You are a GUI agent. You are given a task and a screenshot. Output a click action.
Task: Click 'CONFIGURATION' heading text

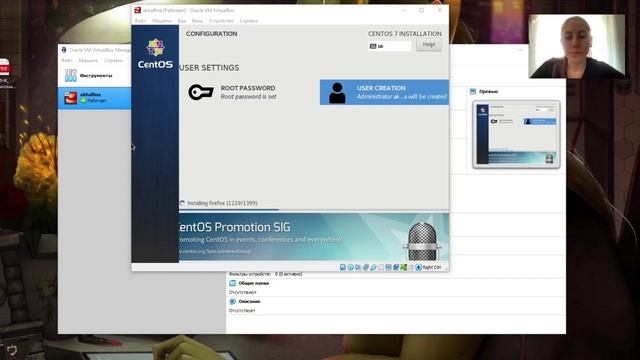click(211, 34)
